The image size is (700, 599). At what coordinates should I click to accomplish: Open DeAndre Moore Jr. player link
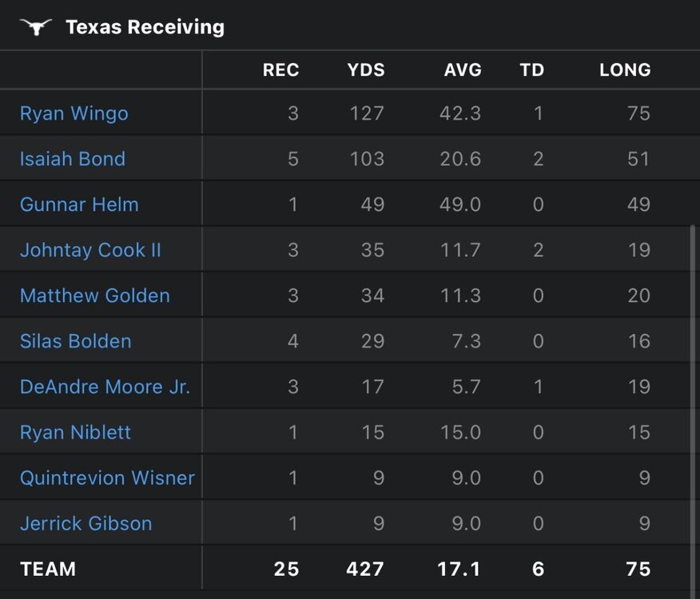click(105, 387)
